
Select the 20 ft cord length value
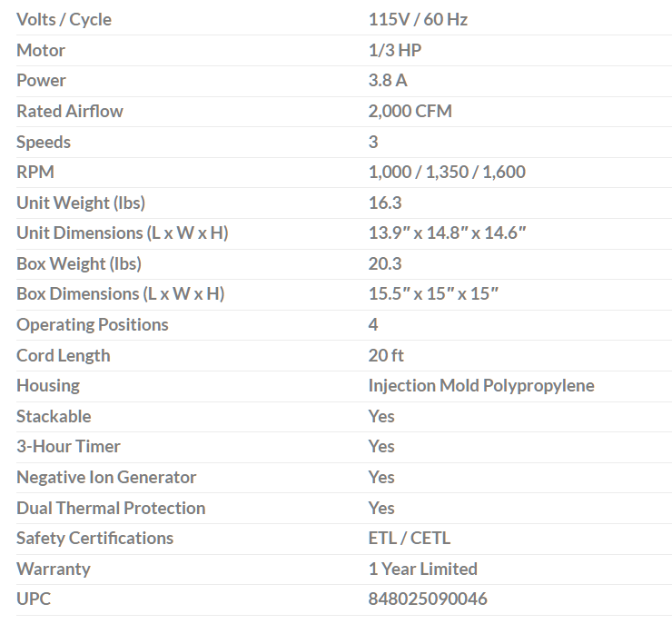[386, 355]
